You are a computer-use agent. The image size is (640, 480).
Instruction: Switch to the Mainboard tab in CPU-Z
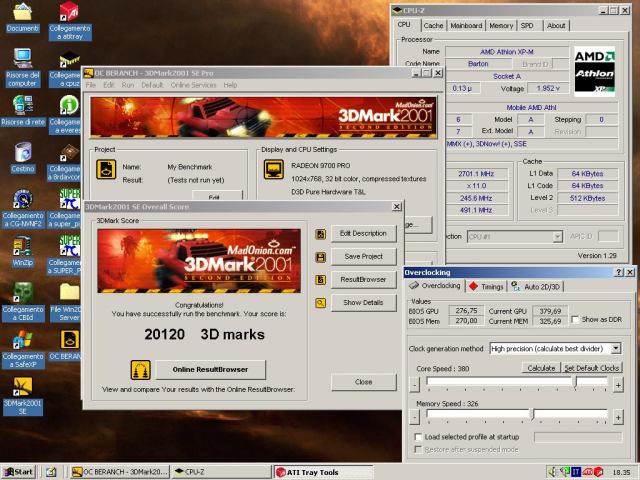pyautogui.click(x=466, y=26)
